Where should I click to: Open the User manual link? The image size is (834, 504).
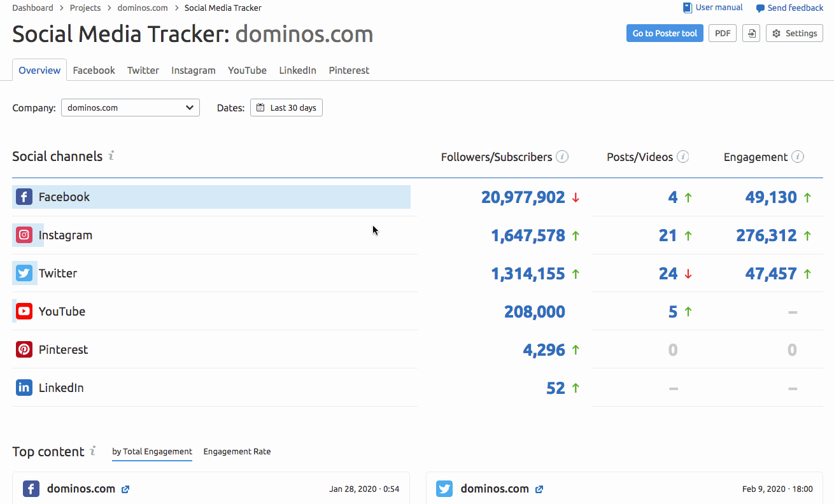pos(719,8)
